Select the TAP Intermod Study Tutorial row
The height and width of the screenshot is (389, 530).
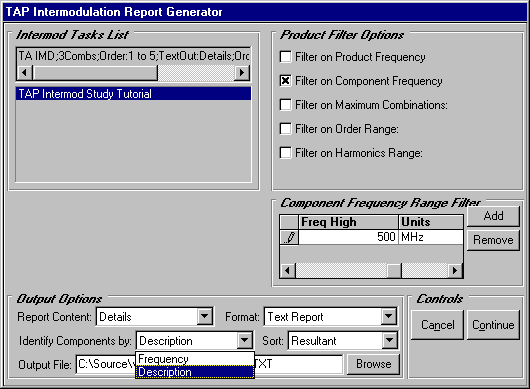coord(134,94)
